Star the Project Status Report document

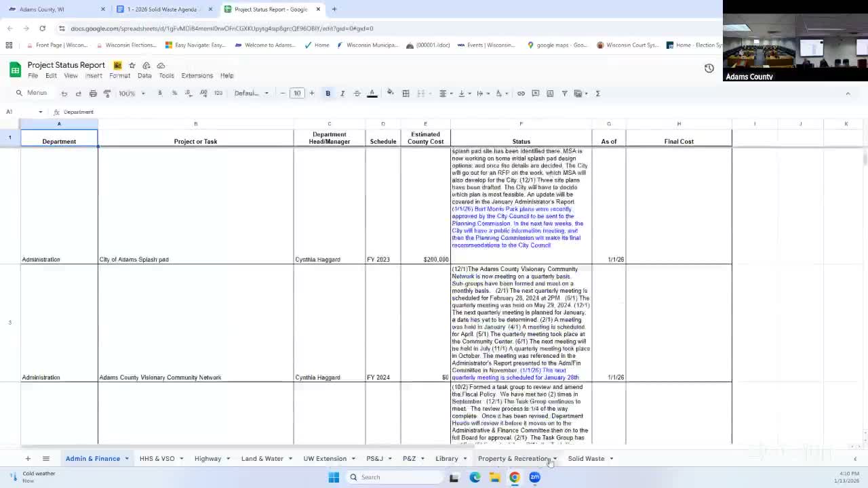click(132, 66)
